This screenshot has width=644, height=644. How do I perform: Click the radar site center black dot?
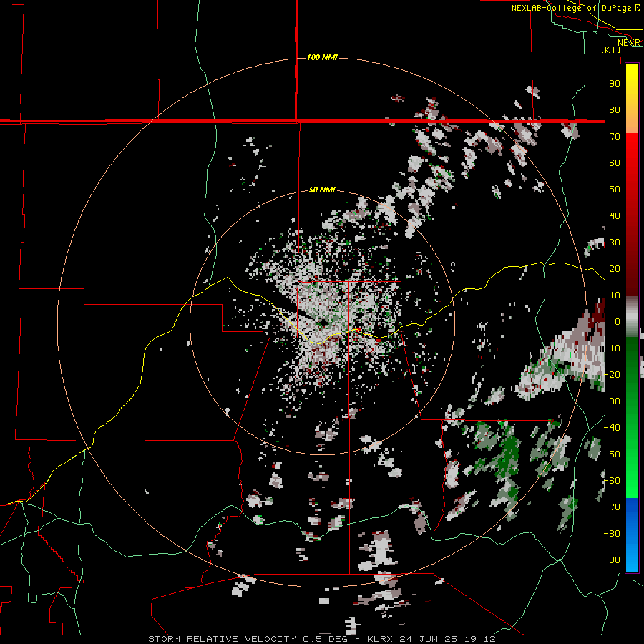click(323, 323)
